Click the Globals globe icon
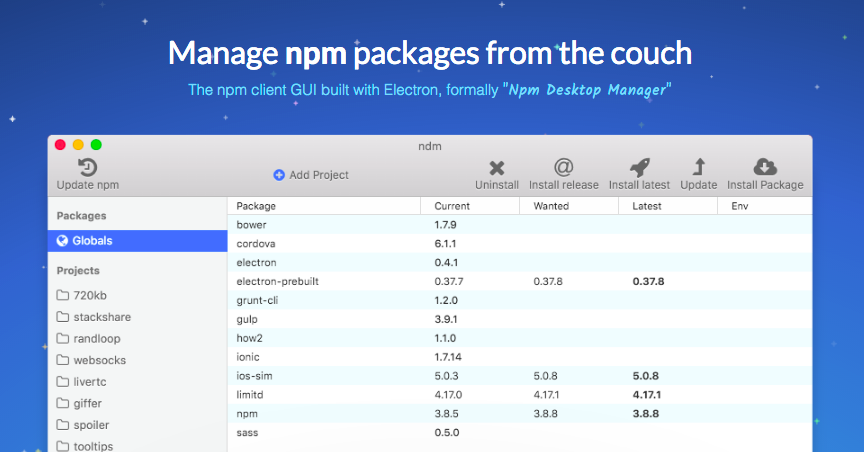 tap(62, 240)
